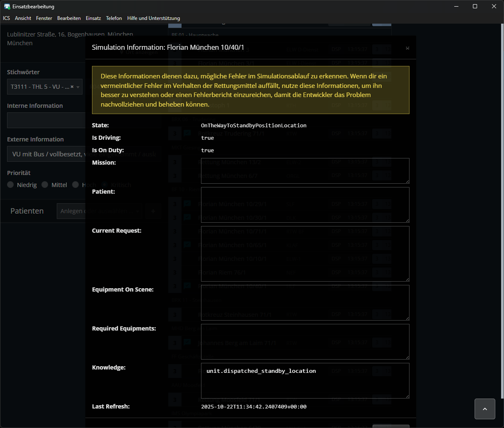Select the Mittel priority option

click(45, 185)
